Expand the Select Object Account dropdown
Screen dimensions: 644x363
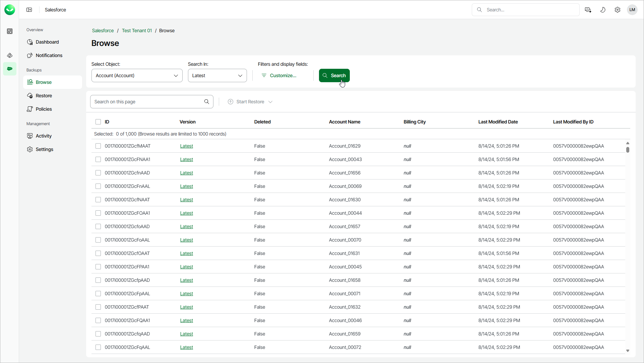(137, 75)
